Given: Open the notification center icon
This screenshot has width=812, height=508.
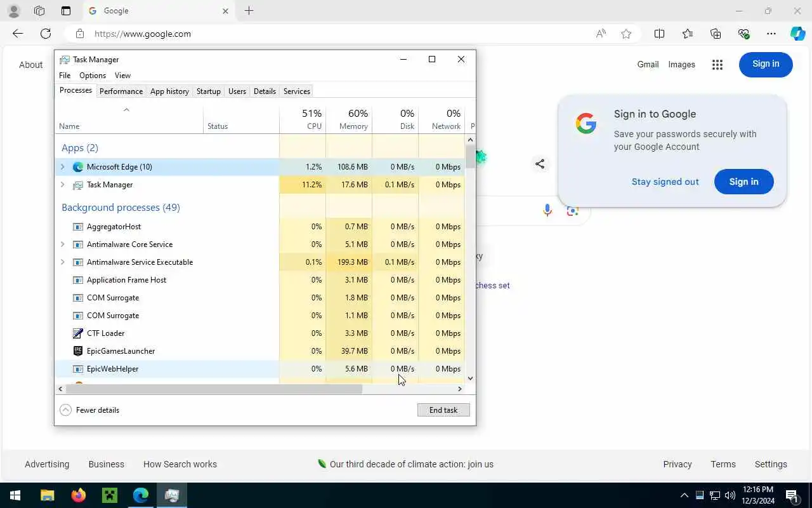Looking at the screenshot, I should point(792,495).
